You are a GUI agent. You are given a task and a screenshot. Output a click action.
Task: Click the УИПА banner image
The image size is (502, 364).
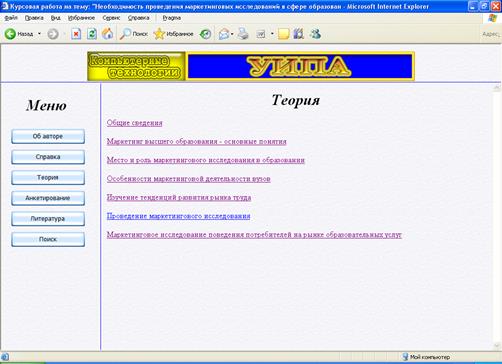click(301, 66)
